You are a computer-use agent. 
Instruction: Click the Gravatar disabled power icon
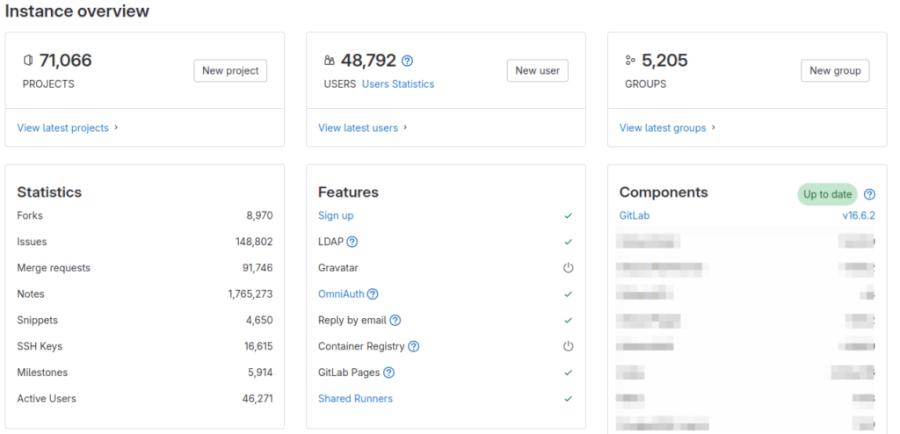coord(568,268)
